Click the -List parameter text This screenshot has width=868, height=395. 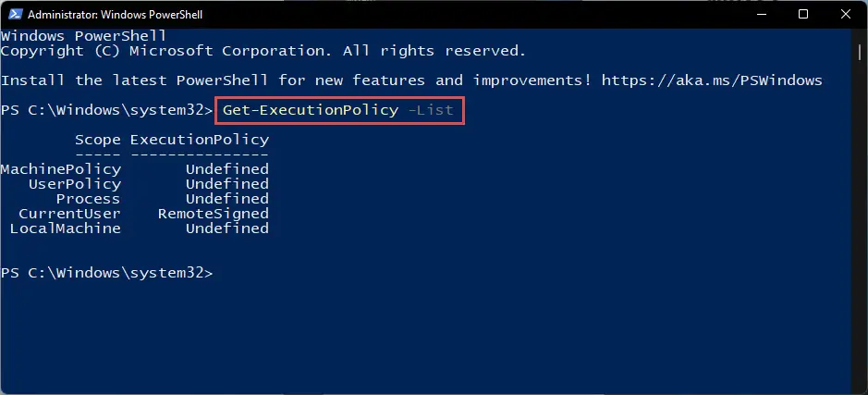[x=431, y=110]
